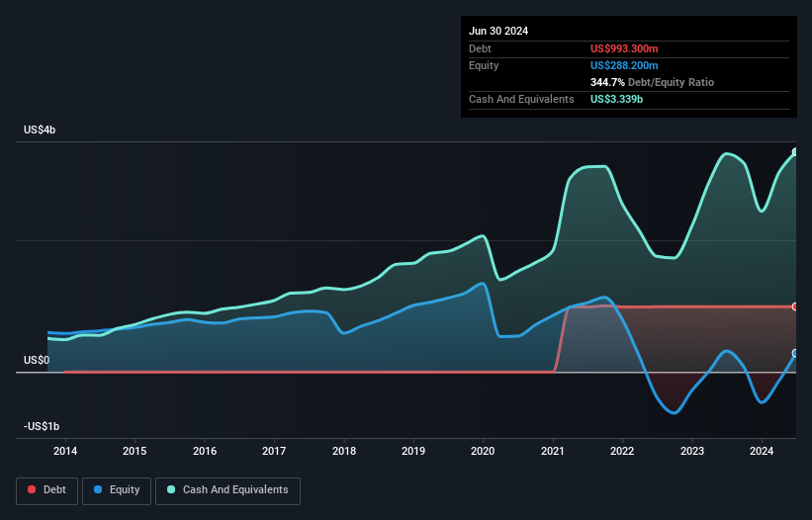Select the 2023 x-axis label
Image resolution: width=812 pixels, height=520 pixels.
[x=692, y=451]
